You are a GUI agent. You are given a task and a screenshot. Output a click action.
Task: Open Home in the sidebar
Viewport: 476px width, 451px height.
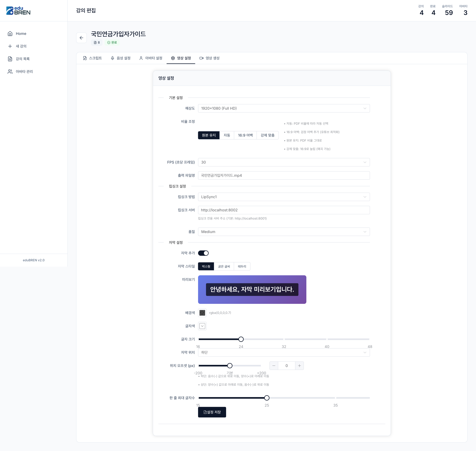[34, 34]
